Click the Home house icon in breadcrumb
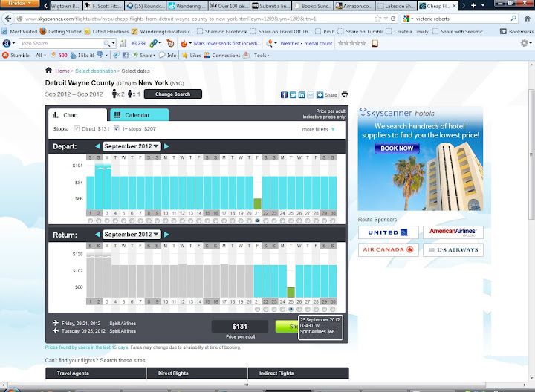The image size is (535, 392). pos(48,71)
